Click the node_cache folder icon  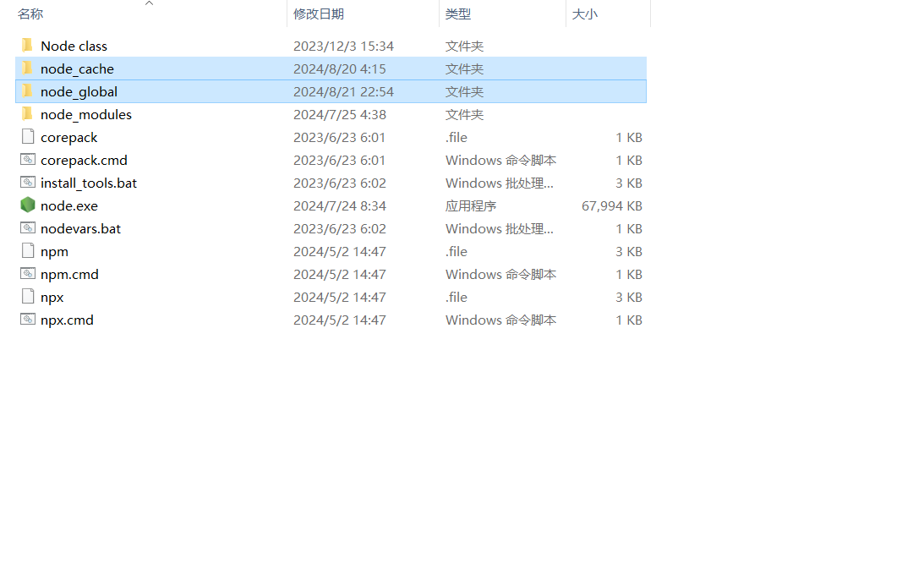coord(27,68)
